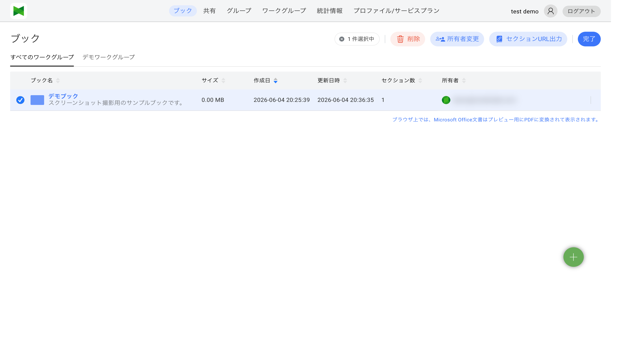Image resolution: width=619 pixels, height=364 pixels.
Task: Click the 削除 button label
Action: pyautogui.click(x=414, y=39)
